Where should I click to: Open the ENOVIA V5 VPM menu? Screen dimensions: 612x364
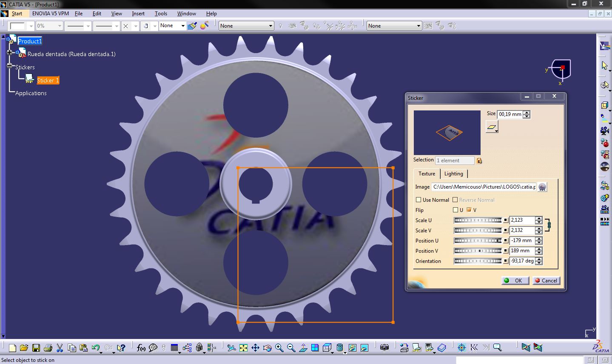(51, 14)
